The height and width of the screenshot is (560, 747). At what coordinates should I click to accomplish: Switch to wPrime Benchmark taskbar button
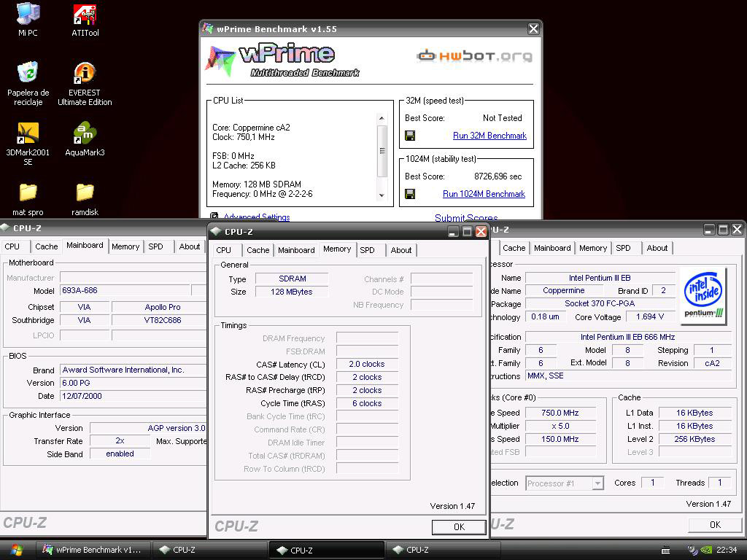[x=93, y=550]
